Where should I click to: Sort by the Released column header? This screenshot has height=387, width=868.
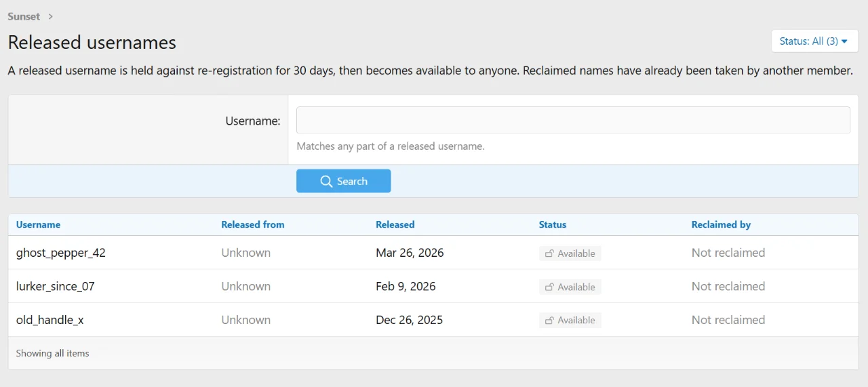click(395, 224)
